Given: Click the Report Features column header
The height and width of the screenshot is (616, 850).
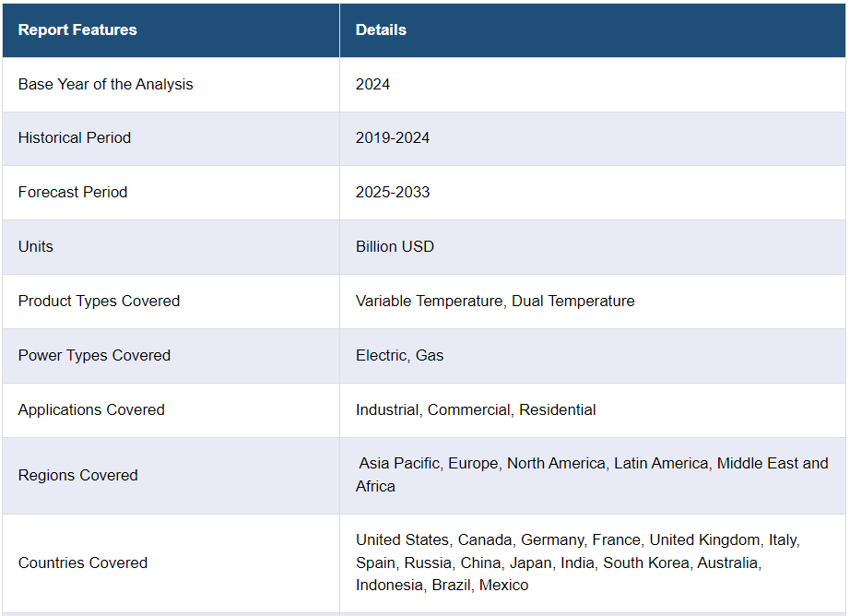Looking at the screenshot, I should (77, 30).
